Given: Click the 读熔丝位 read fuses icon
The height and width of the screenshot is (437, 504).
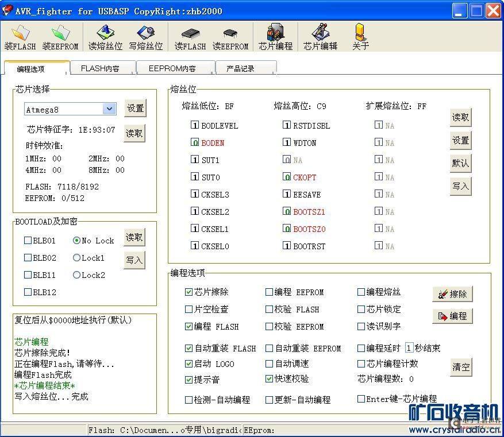Looking at the screenshot, I should pos(105,37).
